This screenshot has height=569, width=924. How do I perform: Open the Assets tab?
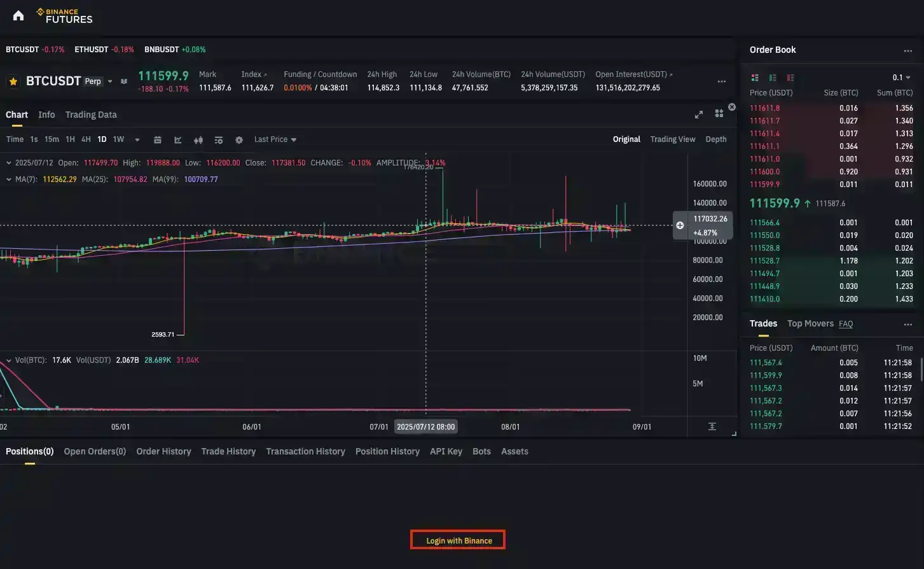click(x=514, y=451)
